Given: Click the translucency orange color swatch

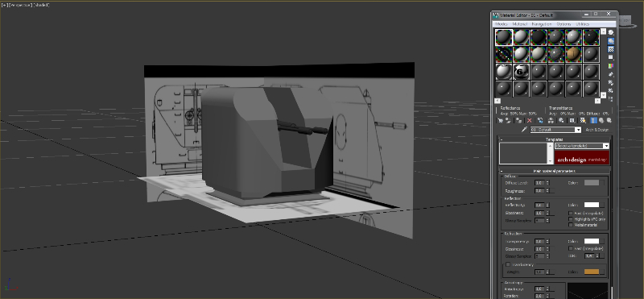Looking at the screenshot, I should click(592, 272).
